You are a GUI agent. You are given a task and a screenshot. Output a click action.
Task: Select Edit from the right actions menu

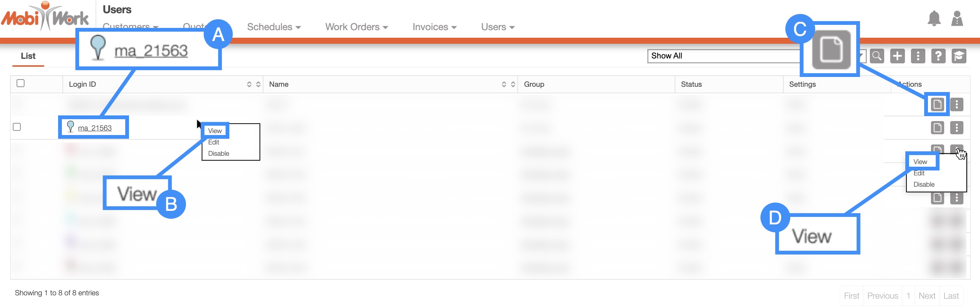[x=919, y=173]
